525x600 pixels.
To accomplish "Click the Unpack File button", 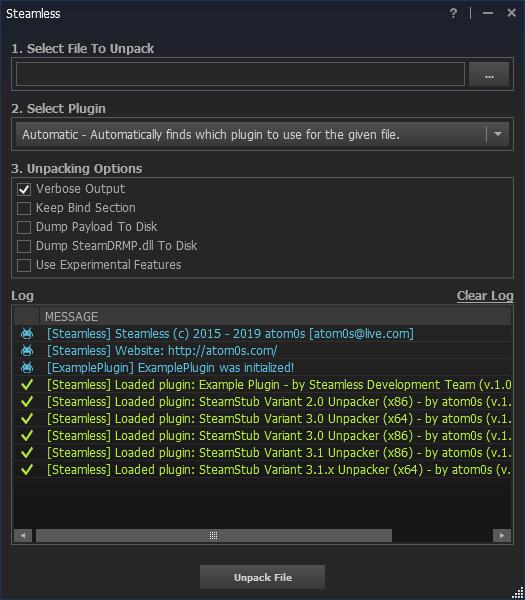I will [262, 577].
